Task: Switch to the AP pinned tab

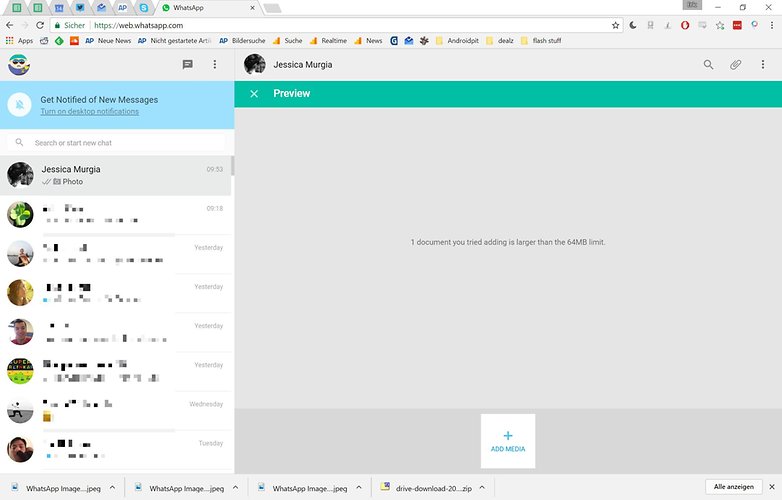Action: point(122,7)
